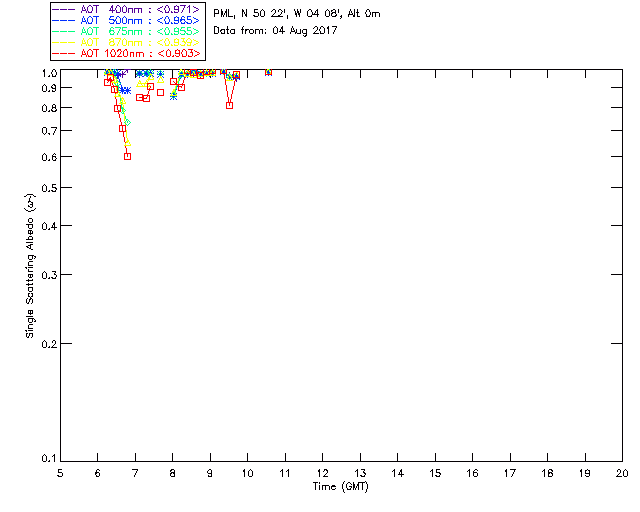Screen dimensions: 640x512
Task: Click the 'Single Scattering Albedo' axis title
Action: click(x=31, y=266)
